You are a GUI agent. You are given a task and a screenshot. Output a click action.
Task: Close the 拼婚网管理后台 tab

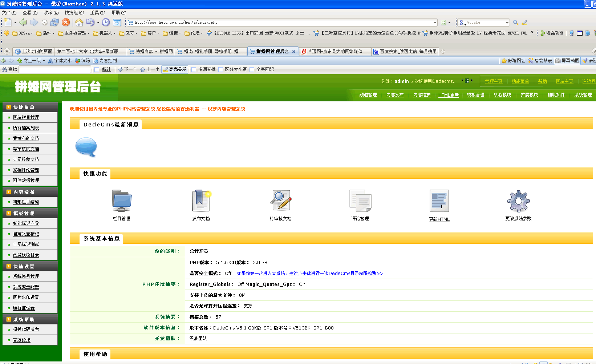coord(294,52)
